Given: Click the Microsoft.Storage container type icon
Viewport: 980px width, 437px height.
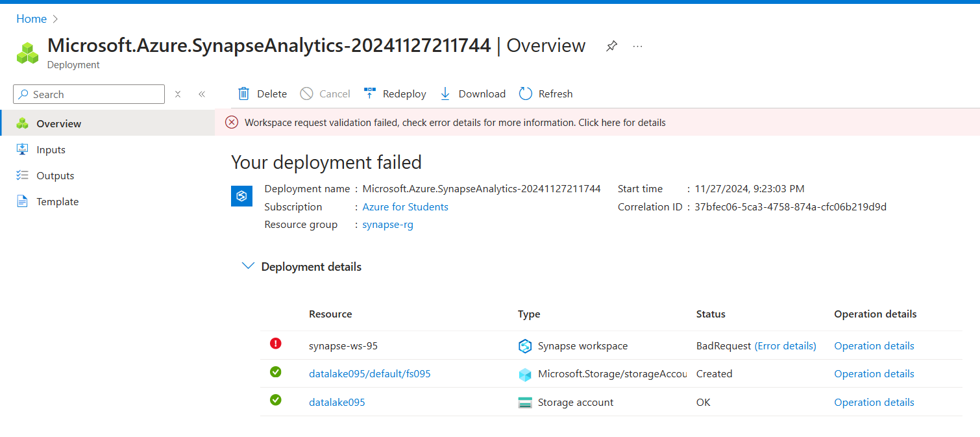Looking at the screenshot, I should pos(525,374).
